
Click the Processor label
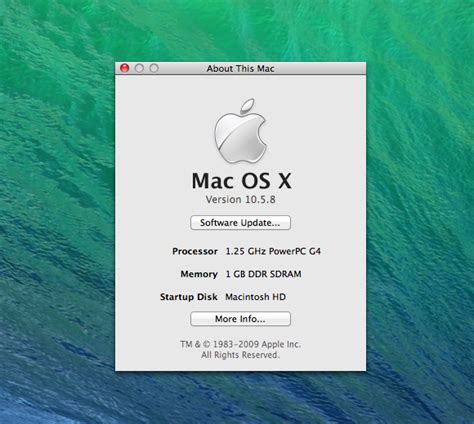pos(195,251)
